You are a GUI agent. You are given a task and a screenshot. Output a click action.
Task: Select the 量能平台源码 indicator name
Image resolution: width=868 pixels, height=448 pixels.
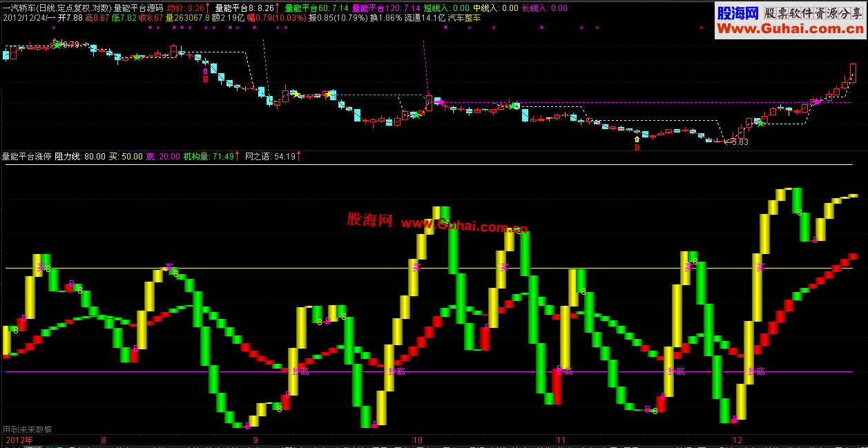tap(139, 8)
